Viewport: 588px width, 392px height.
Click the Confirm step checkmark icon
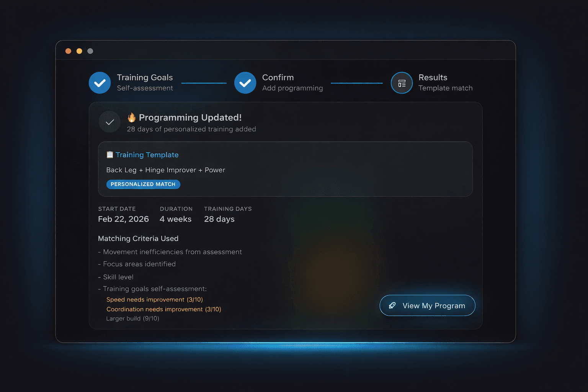pyautogui.click(x=245, y=83)
